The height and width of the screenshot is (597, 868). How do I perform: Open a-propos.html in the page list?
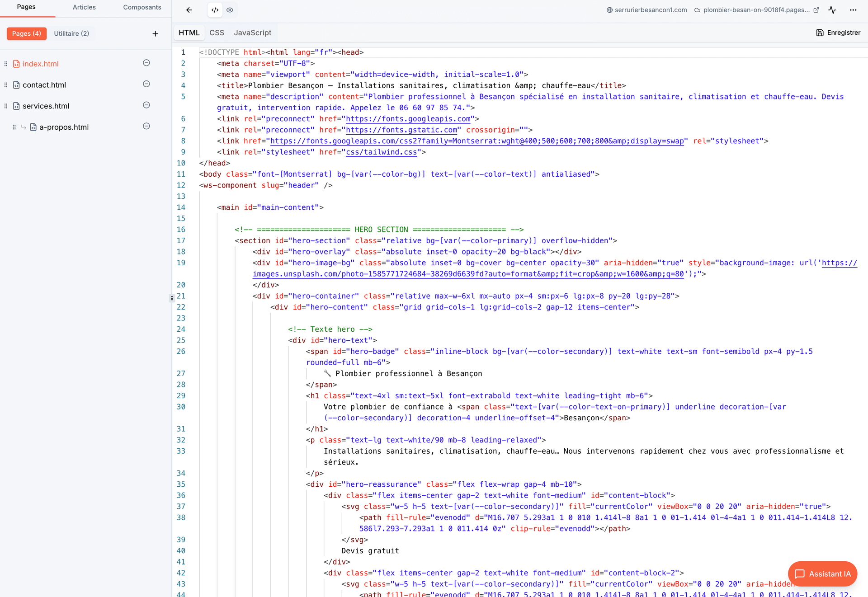tap(64, 127)
